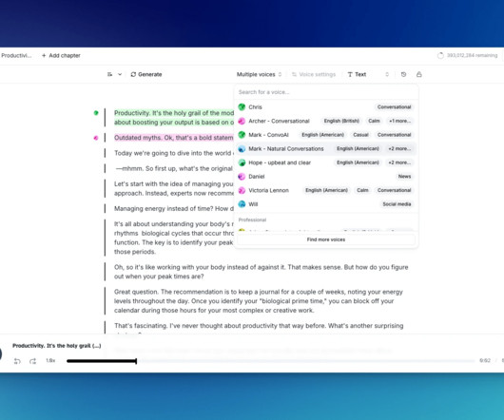Screen dimensions: 504x420
Task: Choose Mark - Natural Conversations voice
Action: click(326, 148)
